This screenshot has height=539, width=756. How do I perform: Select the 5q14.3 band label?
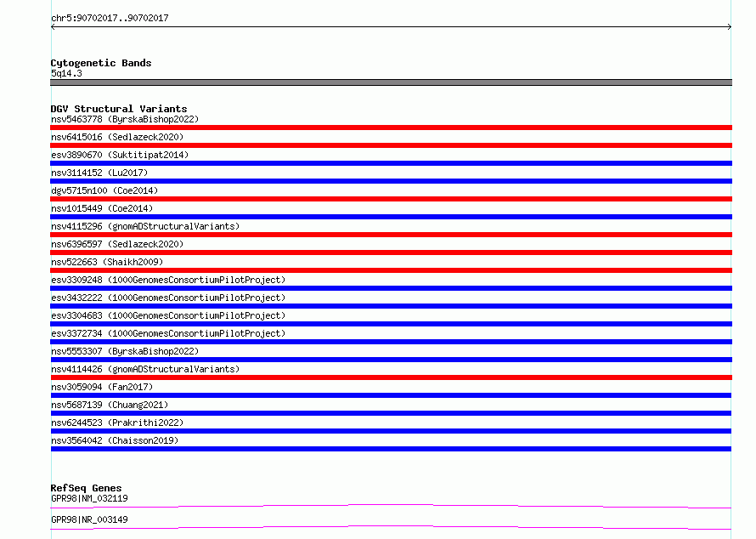coord(66,73)
